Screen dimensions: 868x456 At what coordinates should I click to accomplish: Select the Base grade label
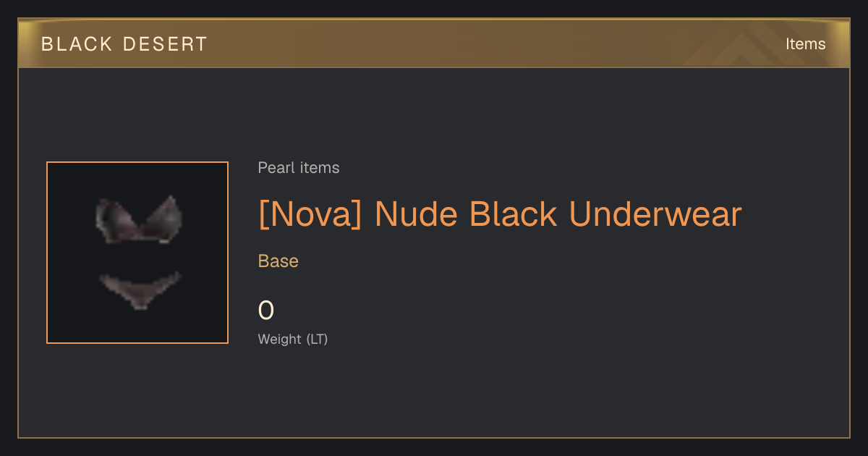pos(278,261)
